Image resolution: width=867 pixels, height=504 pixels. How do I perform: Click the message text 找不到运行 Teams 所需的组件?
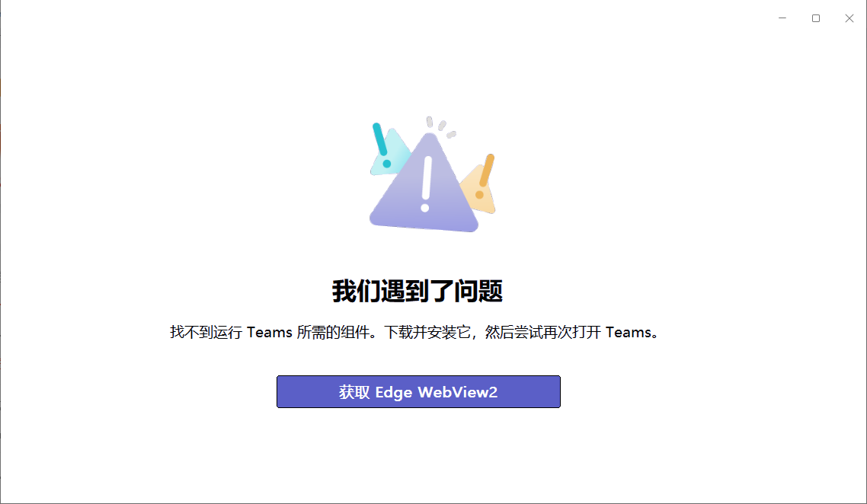click(274, 332)
